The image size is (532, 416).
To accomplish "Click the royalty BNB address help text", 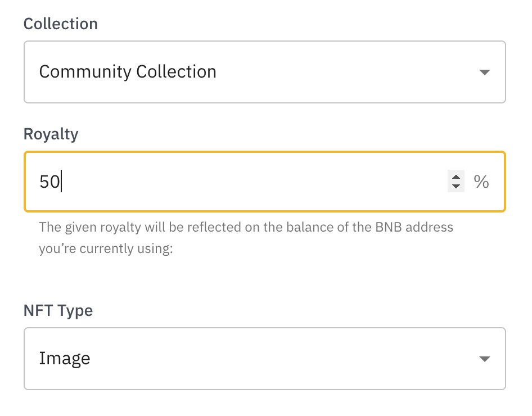I will pos(246,238).
